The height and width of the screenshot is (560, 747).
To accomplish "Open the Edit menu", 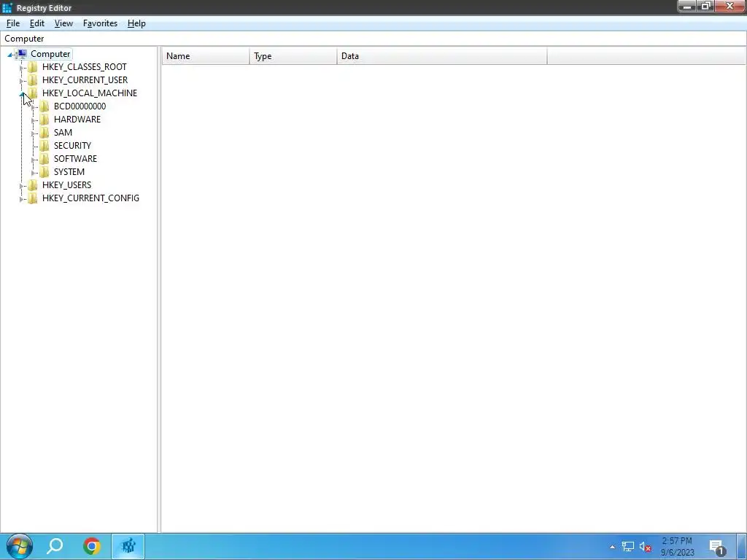I will click(x=36, y=23).
